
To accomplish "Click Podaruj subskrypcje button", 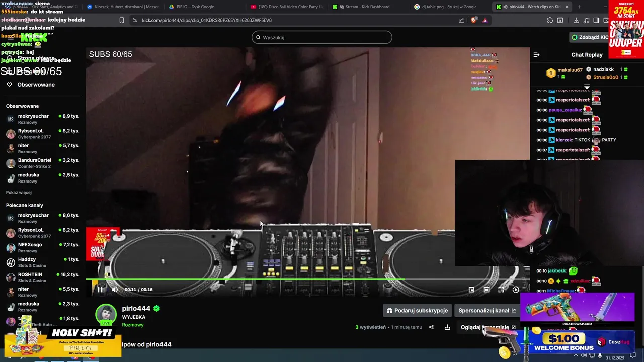I will pyautogui.click(x=417, y=310).
